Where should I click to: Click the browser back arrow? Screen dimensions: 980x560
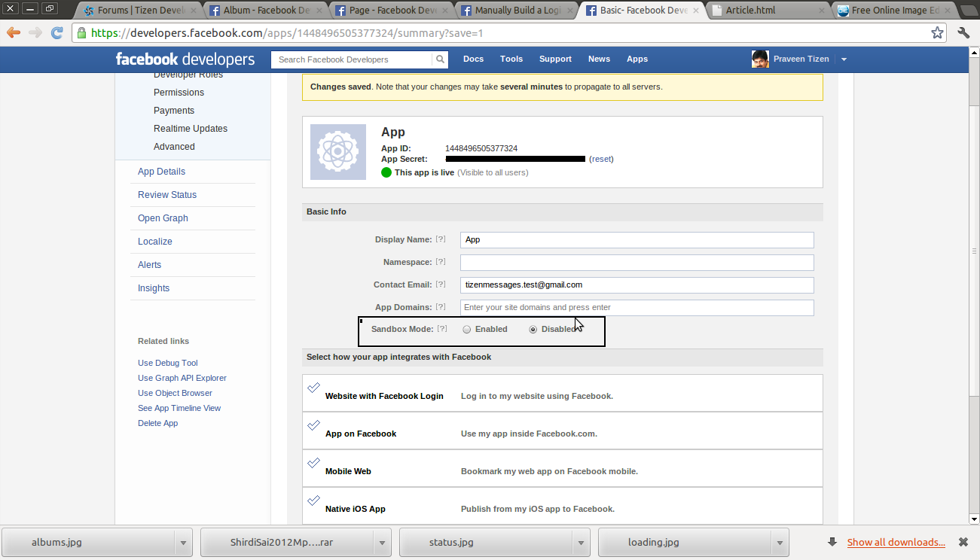pyautogui.click(x=14, y=33)
